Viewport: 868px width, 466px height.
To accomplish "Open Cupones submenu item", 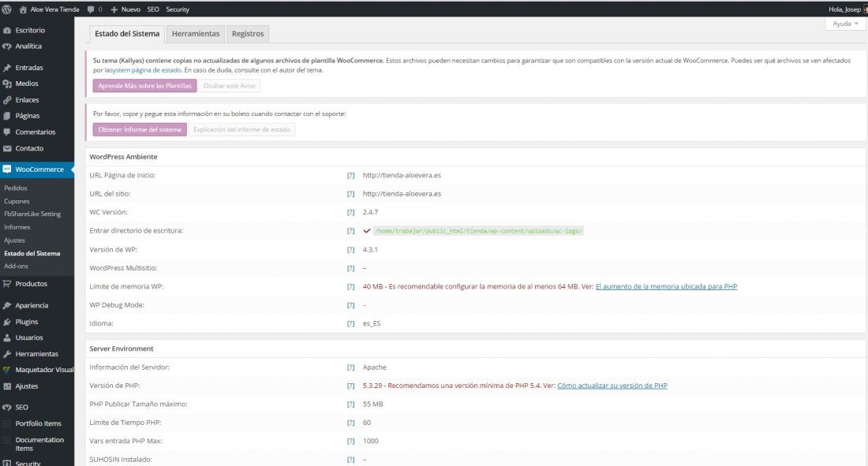I will point(17,201).
